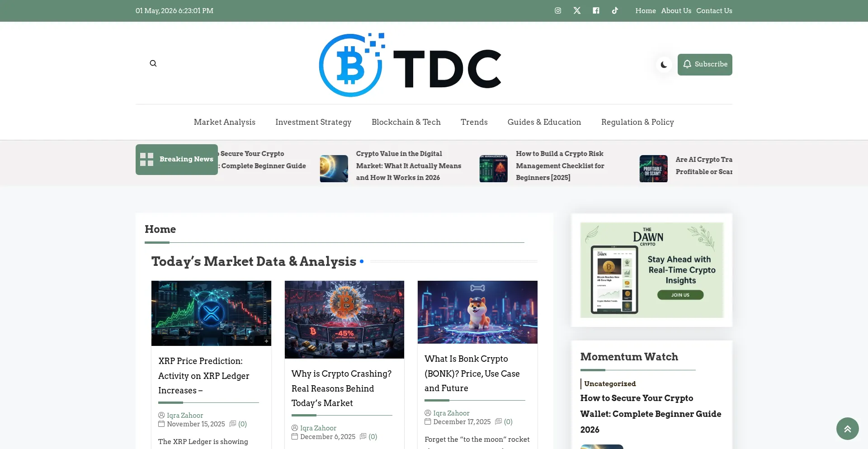Click December 6, 2025 date

pyautogui.click(x=328, y=437)
